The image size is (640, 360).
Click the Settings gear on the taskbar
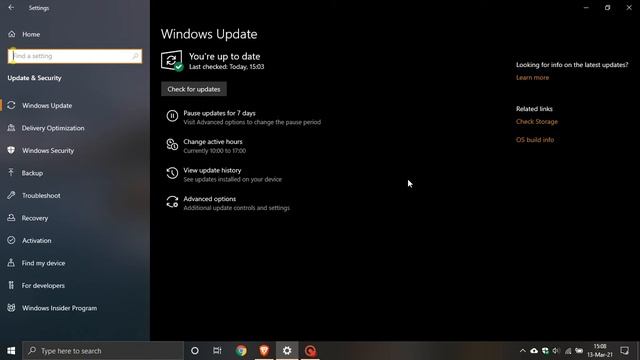287,351
